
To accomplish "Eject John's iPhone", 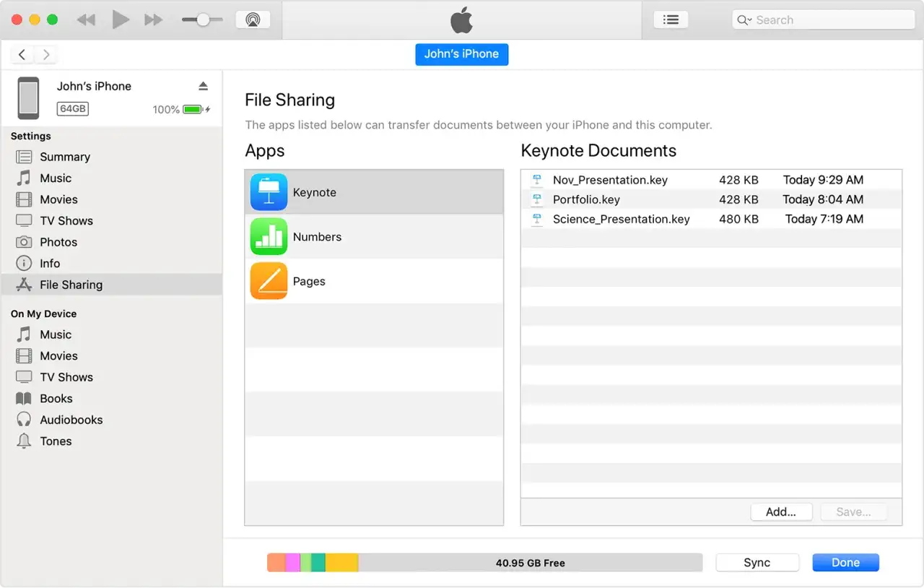I will [x=203, y=85].
